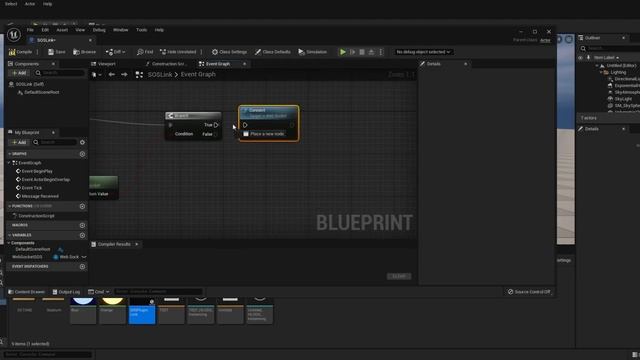Open the Diff dropdown in toolbar
Viewport: 640px width, 360px height.
point(116,52)
